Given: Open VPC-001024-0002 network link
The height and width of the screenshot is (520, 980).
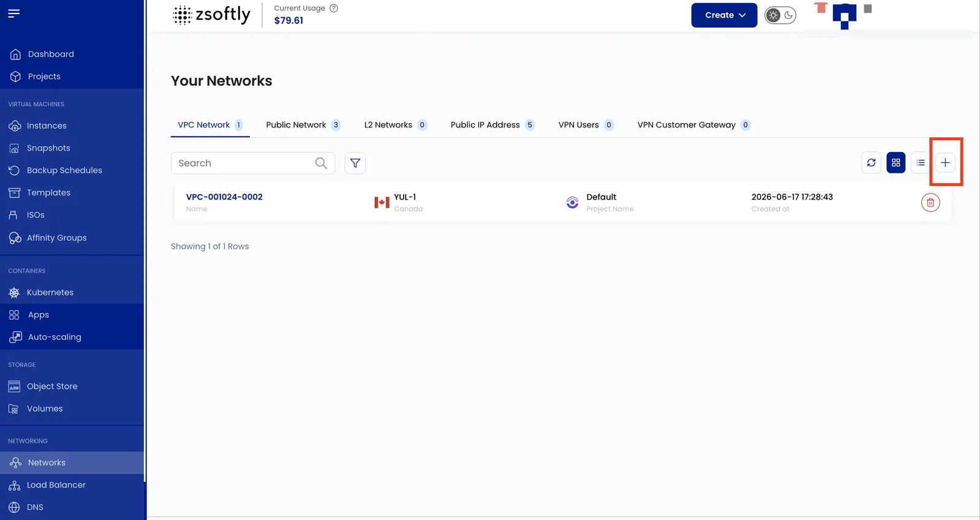Looking at the screenshot, I should (x=224, y=197).
